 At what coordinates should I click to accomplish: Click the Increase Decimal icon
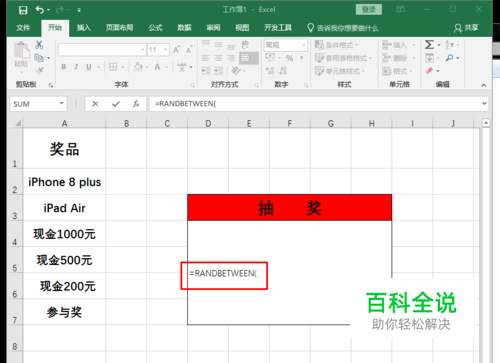tap(270, 71)
